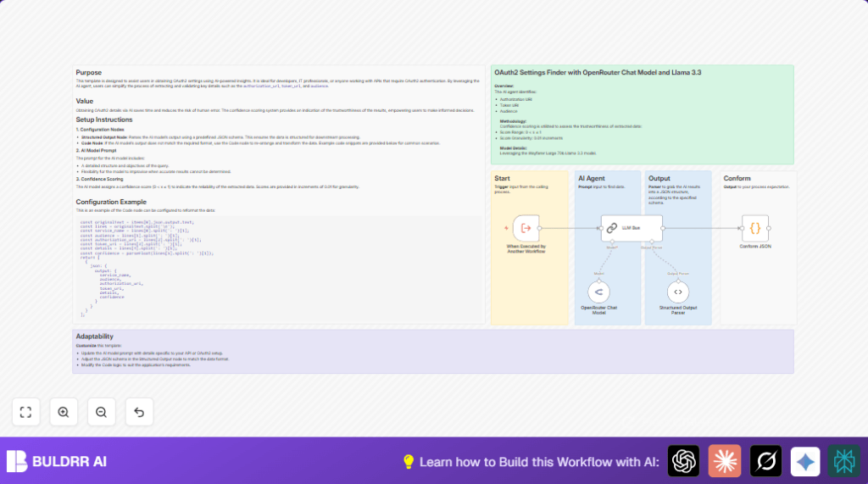Zoom out of the workflow canvas
Screen dimensions: 868x484
[x=101, y=412]
